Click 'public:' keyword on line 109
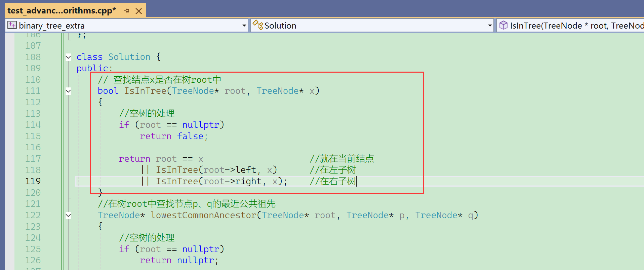Screen dimensions: 644x270 pyautogui.click(x=94, y=68)
